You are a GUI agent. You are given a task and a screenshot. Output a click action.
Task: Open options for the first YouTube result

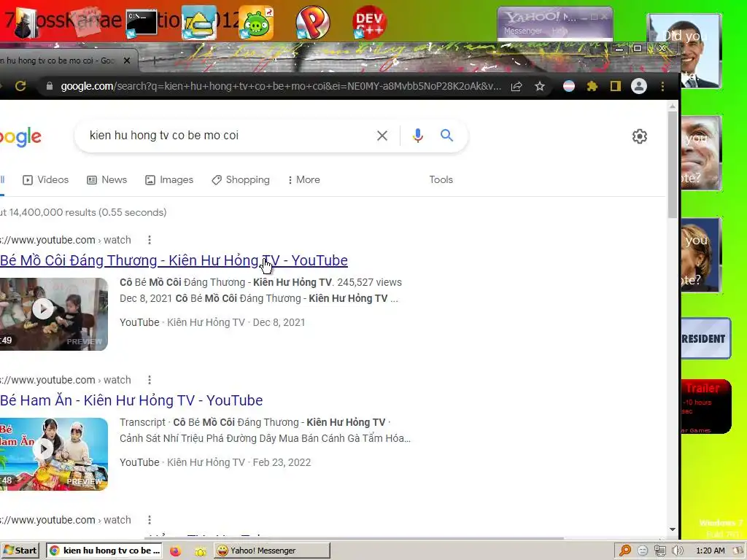coord(150,240)
